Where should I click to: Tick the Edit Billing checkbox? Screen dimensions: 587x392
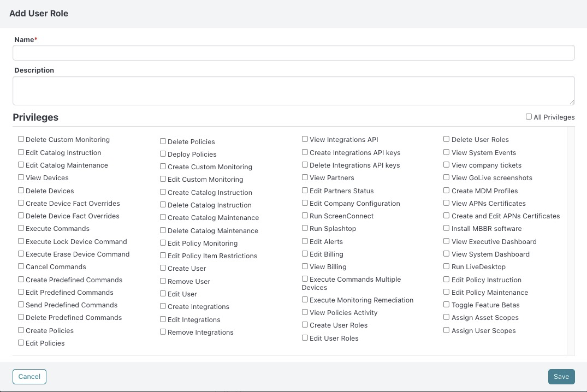tap(305, 254)
